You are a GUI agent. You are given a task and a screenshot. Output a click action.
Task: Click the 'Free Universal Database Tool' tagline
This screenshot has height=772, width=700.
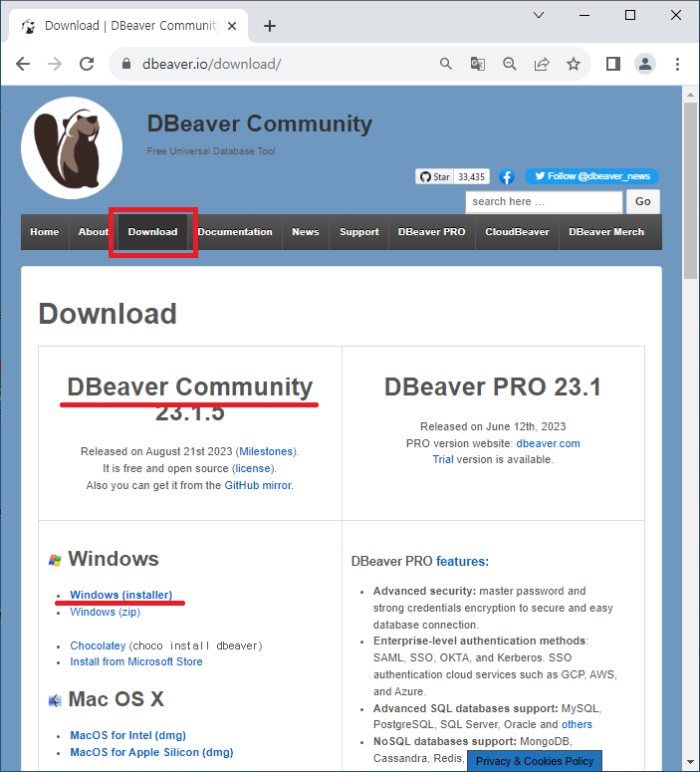pyautogui.click(x=211, y=151)
